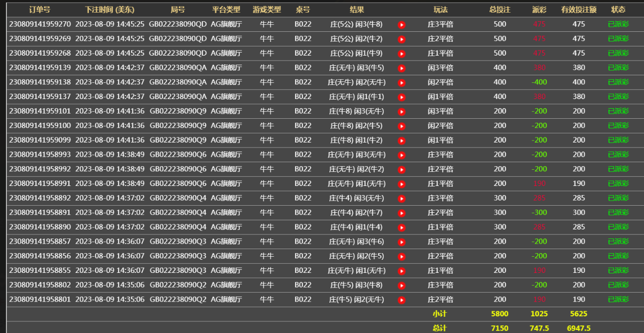
Task: Click the play icon for order 230809141958891
Action: [402, 213]
